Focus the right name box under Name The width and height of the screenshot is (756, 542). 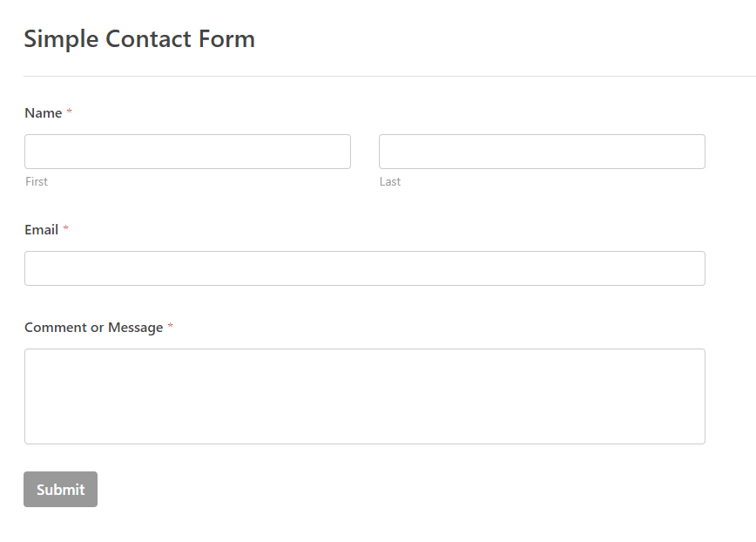click(541, 151)
